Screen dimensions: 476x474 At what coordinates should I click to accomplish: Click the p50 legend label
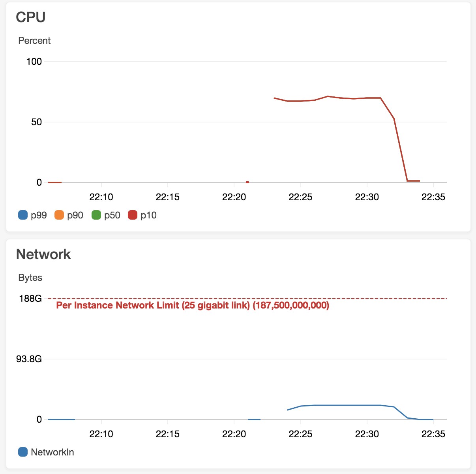(x=112, y=215)
